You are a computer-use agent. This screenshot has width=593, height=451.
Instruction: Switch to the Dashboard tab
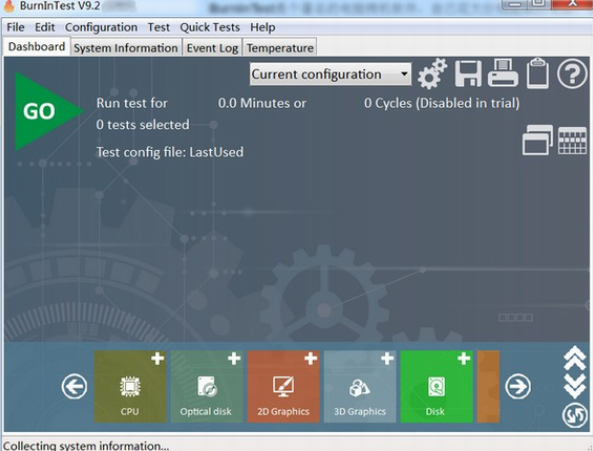[37, 46]
